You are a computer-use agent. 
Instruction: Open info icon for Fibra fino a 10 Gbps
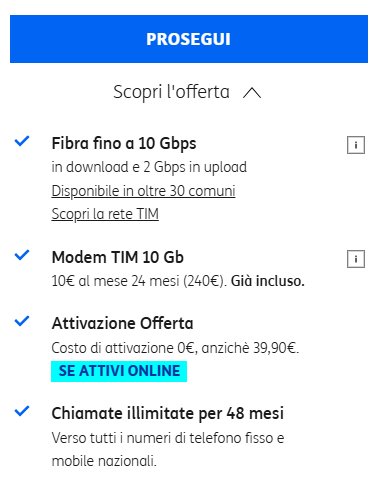click(356, 145)
